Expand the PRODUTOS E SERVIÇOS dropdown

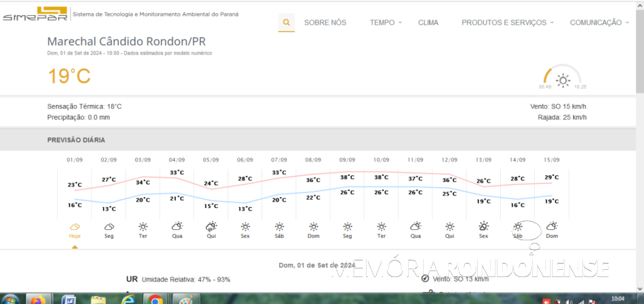507,22
